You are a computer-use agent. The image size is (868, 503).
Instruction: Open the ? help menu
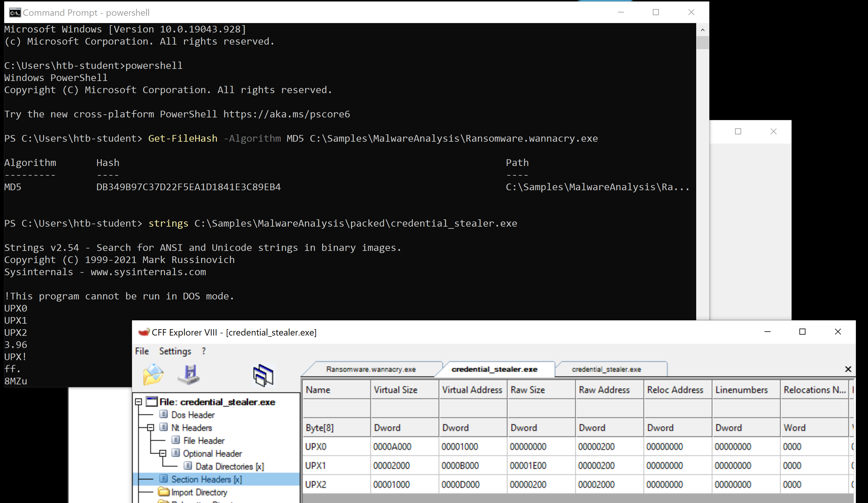pos(204,351)
